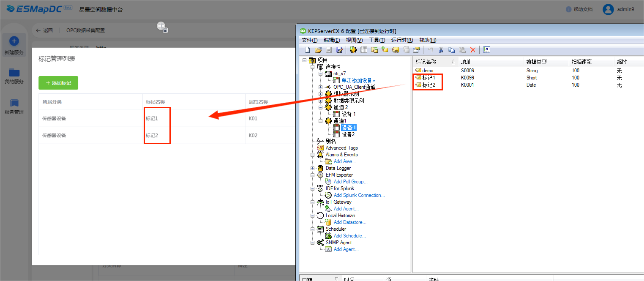Click the Save As floppy-disk toolbar icon
Viewport: 644px width, 281px height.
point(339,50)
